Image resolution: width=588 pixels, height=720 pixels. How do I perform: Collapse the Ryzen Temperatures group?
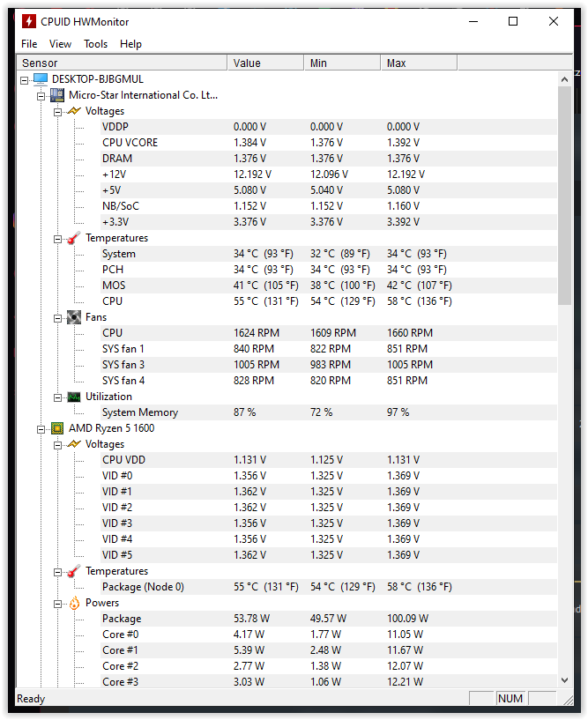point(57,572)
